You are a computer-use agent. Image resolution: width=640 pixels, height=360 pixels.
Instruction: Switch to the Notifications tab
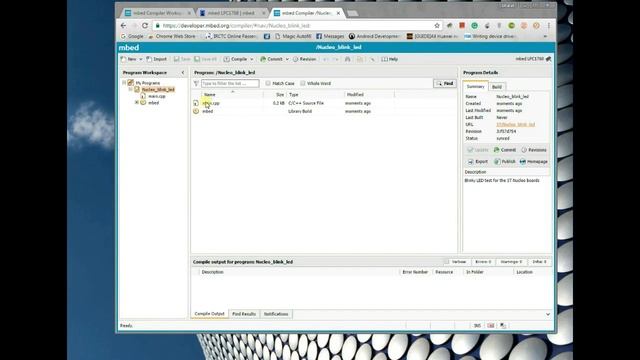coord(276,314)
